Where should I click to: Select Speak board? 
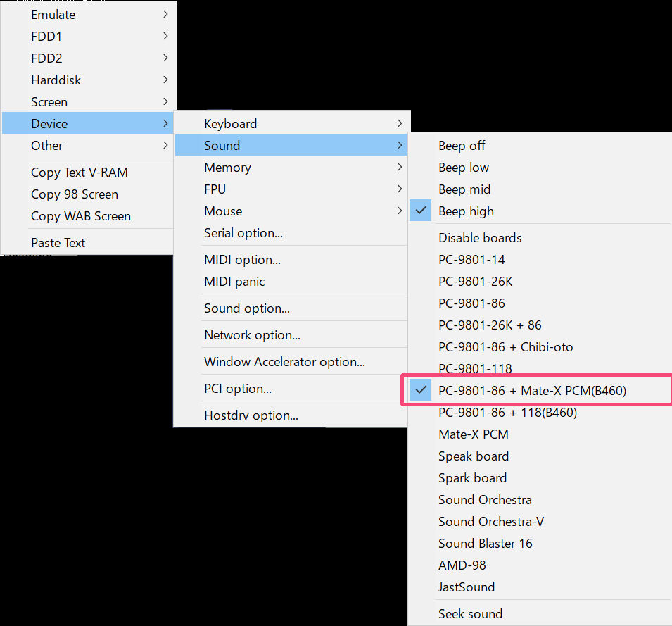point(540,456)
